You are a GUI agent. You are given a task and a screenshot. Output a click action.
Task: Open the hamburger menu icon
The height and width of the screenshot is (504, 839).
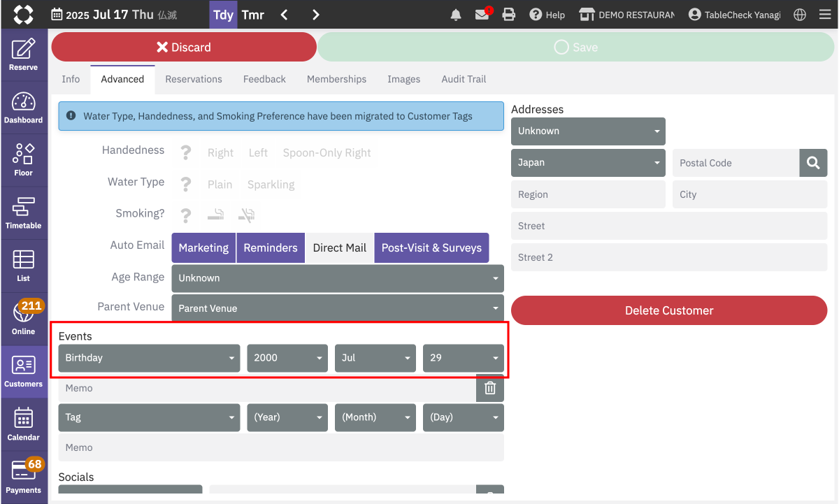click(x=825, y=15)
